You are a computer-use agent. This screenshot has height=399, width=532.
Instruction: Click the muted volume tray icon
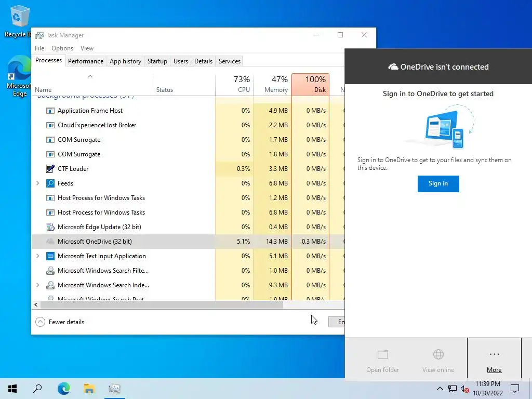pyautogui.click(x=465, y=389)
